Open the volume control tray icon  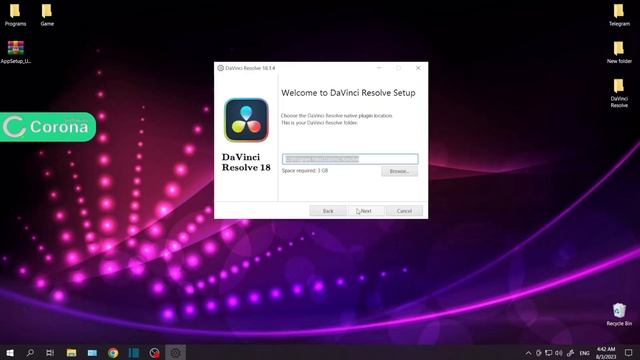pos(559,353)
